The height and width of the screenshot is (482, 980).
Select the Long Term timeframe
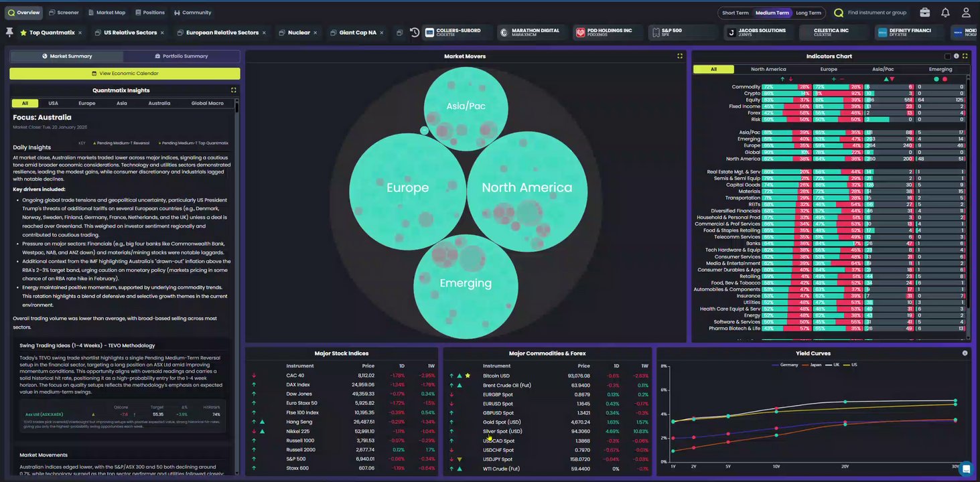coord(809,13)
